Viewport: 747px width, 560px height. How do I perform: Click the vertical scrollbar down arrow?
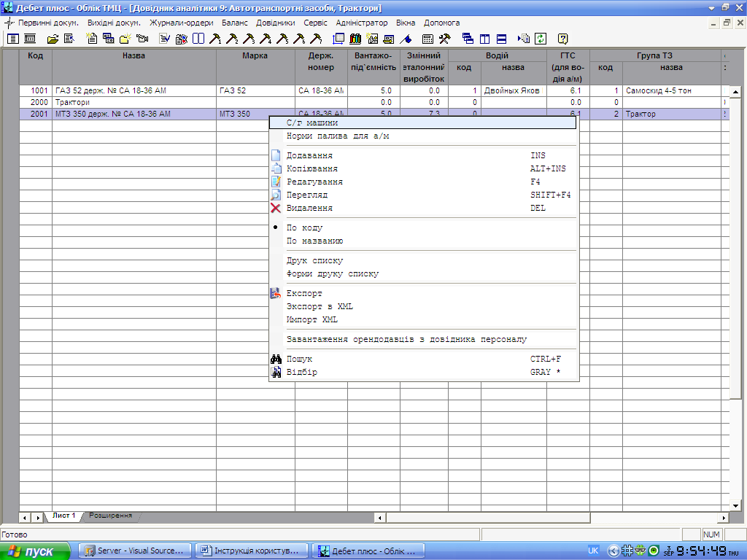(735, 506)
